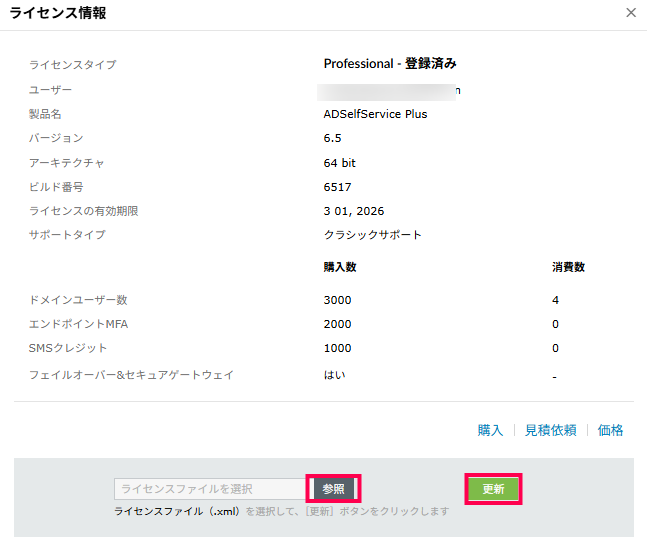Viewport: 647px width, 549px height.
Task: Click the ビルド番号 label
Action: point(56,187)
